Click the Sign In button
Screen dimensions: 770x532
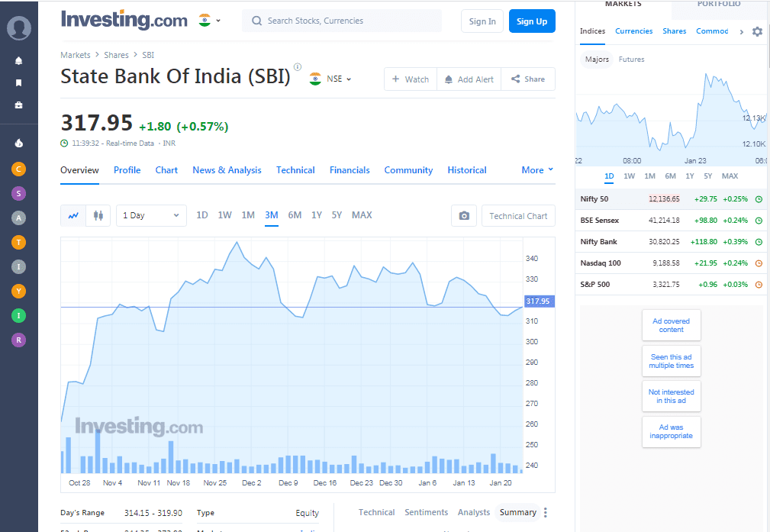click(482, 21)
